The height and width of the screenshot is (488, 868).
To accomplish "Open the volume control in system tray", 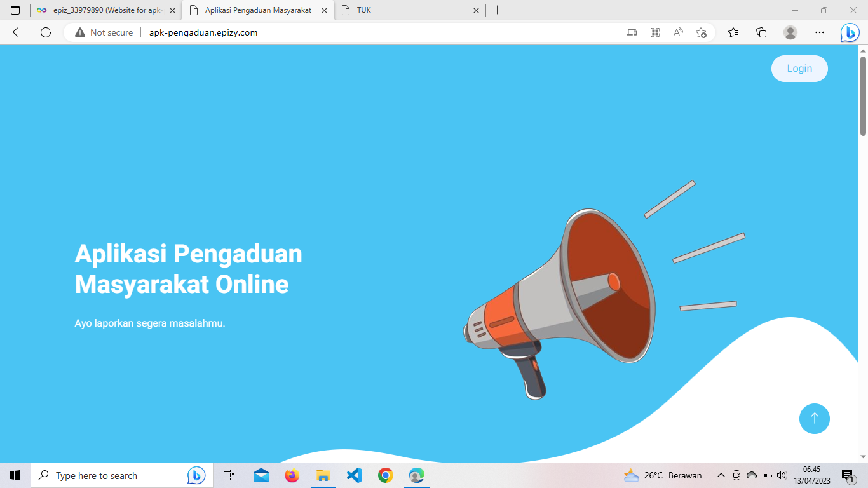I will coord(782,475).
